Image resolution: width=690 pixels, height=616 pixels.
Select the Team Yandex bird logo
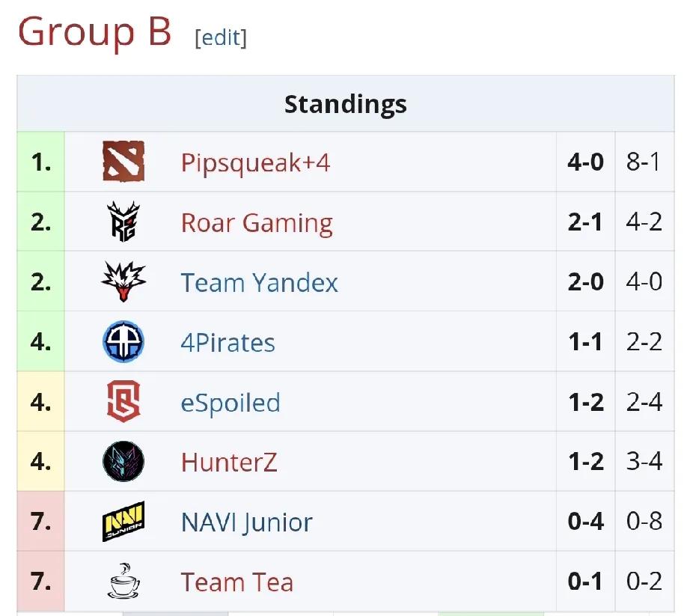pos(123,281)
